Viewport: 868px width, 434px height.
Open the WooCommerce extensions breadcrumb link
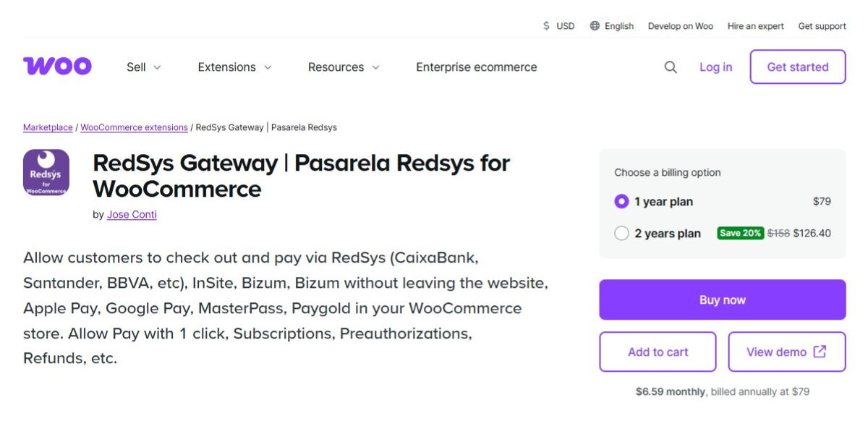click(x=134, y=127)
